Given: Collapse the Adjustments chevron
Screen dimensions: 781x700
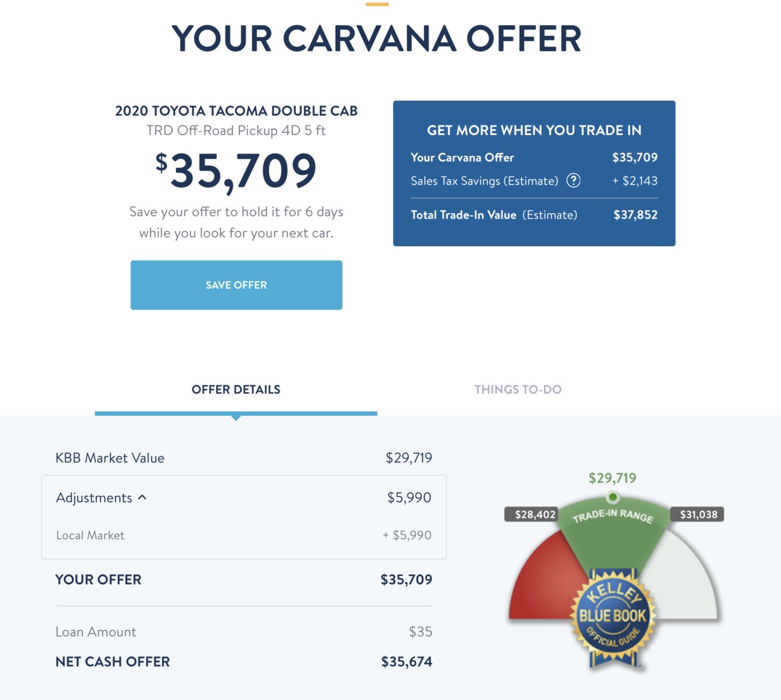Looking at the screenshot, I should tap(142, 497).
